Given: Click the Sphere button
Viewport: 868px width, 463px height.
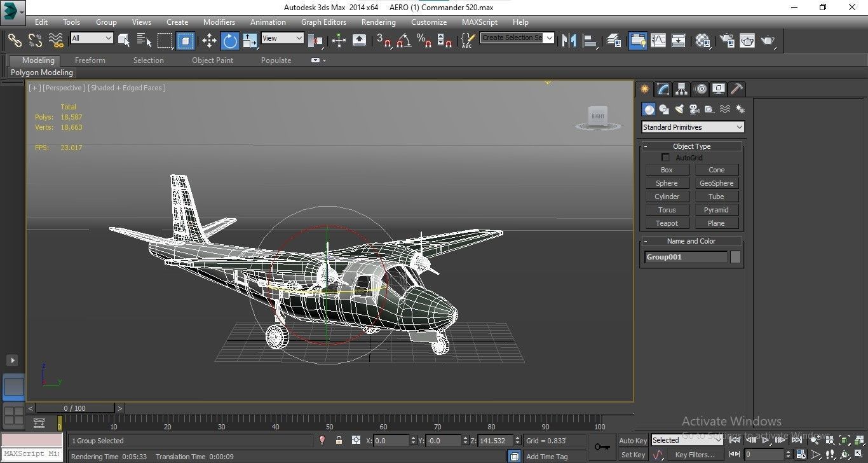Looking at the screenshot, I should click(x=667, y=183).
